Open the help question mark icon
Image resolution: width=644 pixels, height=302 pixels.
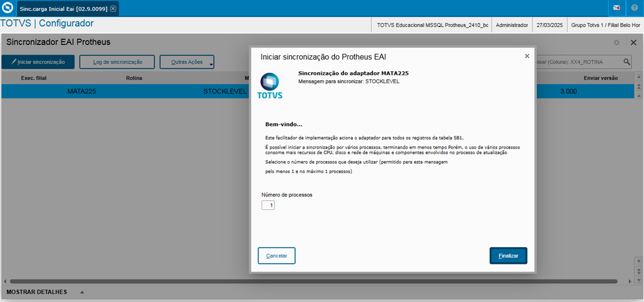634,8
